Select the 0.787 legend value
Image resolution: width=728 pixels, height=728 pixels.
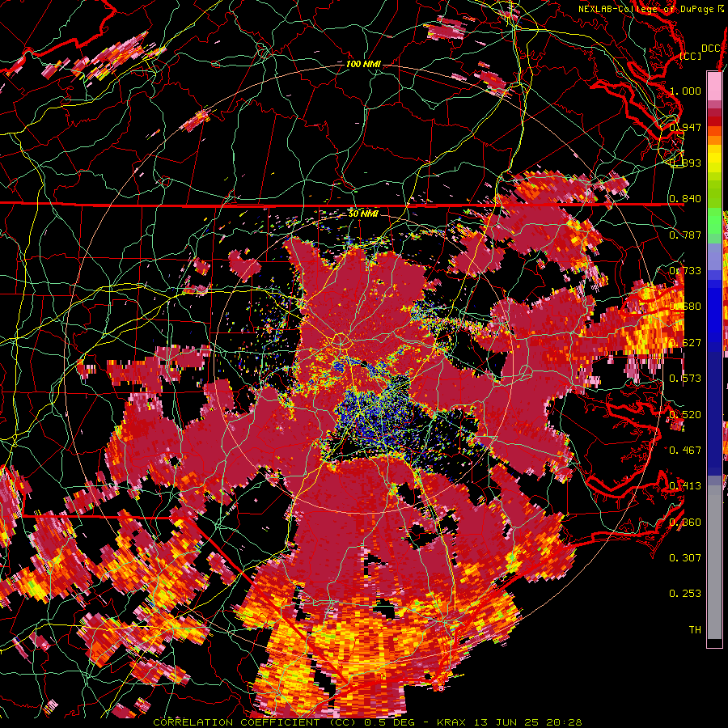pyautogui.click(x=685, y=235)
